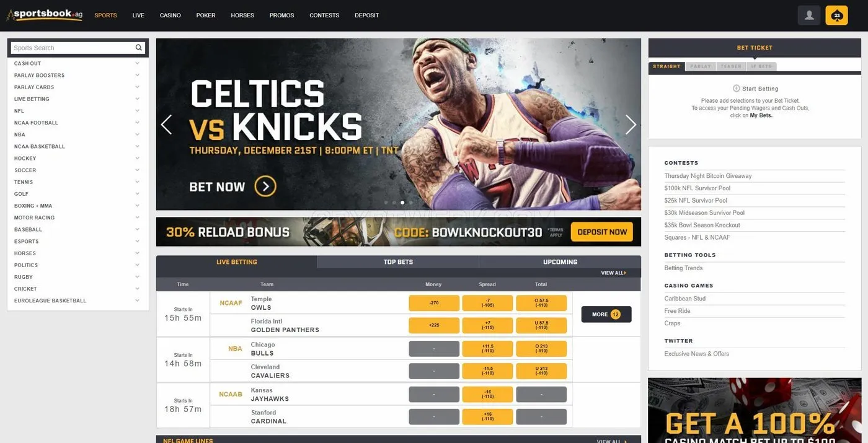Image resolution: width=868 pixels, height=443 pixels.
Task: Select the first carousel indicator dot
Action: coord(386,203)
